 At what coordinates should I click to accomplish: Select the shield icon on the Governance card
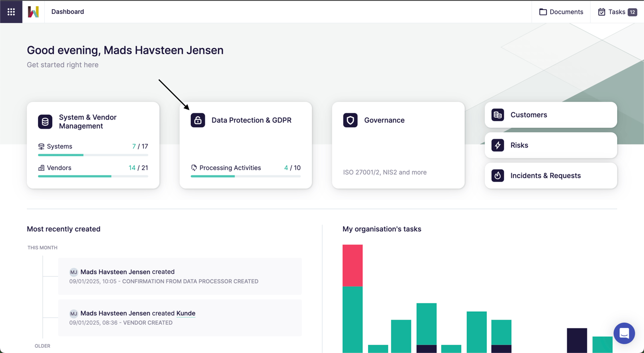[x=350, y=120]
